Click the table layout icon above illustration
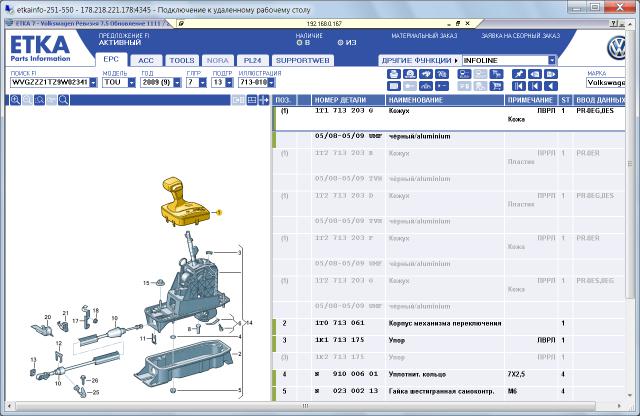This screenshot has width=640, height=416. tap(252, 100)
